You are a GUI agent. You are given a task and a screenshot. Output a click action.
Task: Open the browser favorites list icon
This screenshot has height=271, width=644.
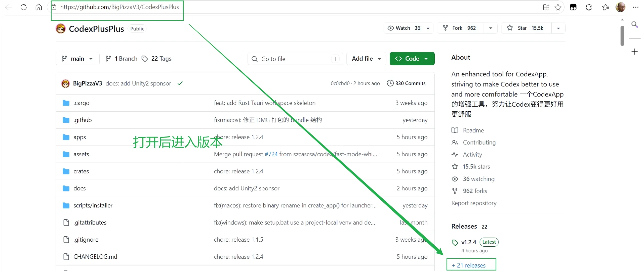point(606,7)
